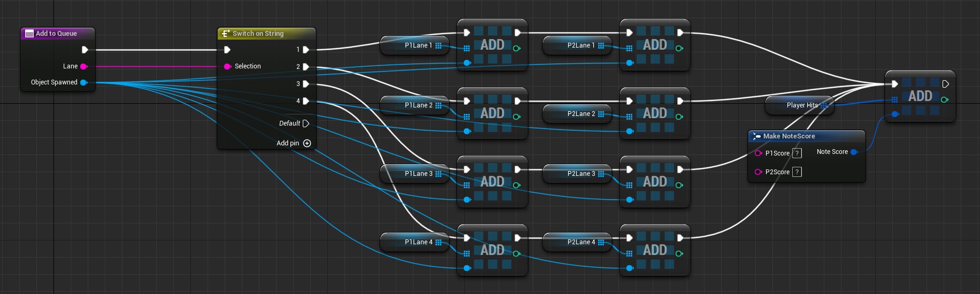Click the Default execution output pin
980x294 pixels.
(x=306, y=123)
